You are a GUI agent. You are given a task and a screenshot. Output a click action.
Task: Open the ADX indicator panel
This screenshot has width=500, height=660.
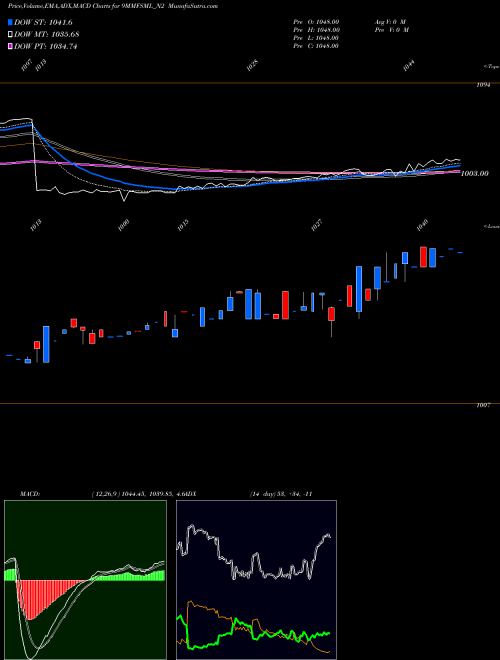point(256,580)
